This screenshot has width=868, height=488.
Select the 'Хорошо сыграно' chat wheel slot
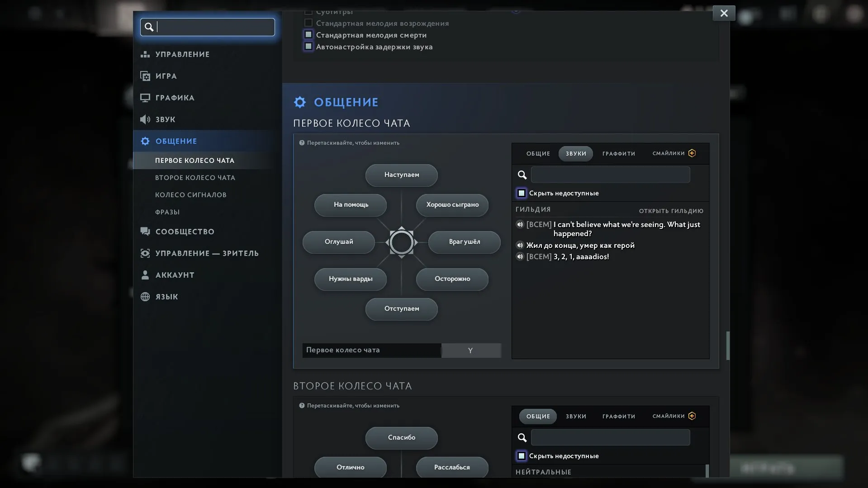coord(452,205)
